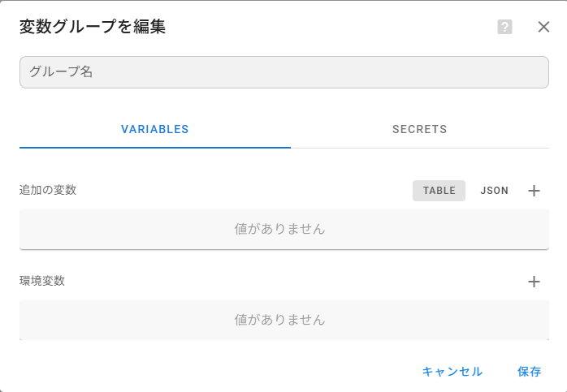Image resolution: width=567 pixels, height=392 pixels.
Task: Add a new row to 追加の変数
Action: click(x=534, y=191)
